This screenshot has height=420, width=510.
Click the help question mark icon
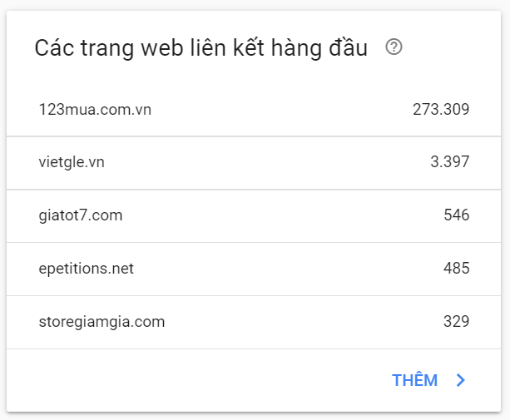(x=394, y=47)
